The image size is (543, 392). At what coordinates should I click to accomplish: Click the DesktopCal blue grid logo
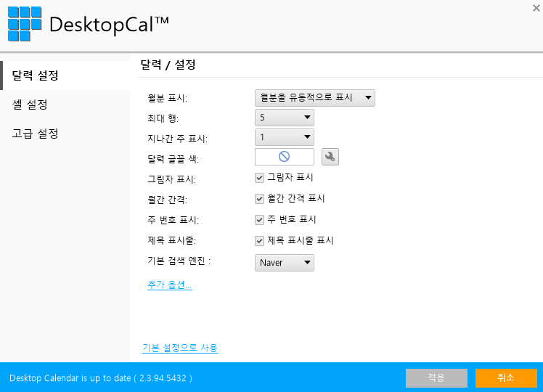[25, 24]
